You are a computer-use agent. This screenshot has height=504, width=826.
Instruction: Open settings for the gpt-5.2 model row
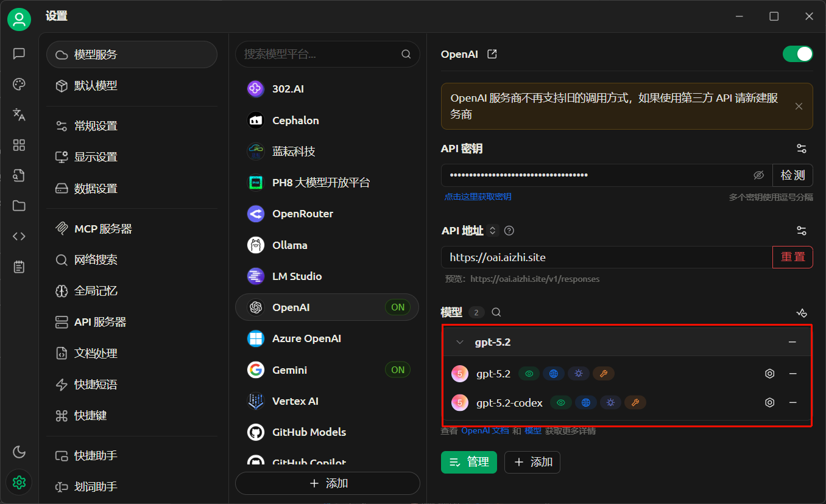click(770, 374)
